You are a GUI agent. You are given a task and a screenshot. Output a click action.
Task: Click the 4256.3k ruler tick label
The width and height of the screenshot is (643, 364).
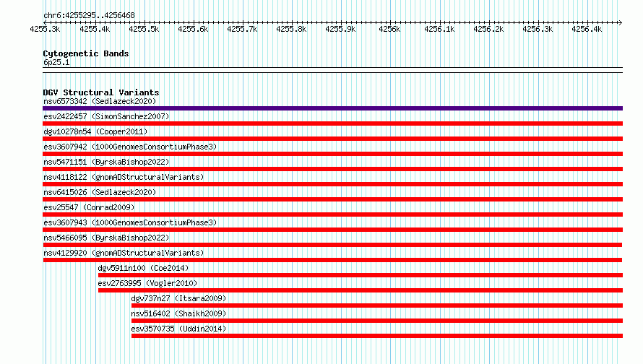click(538, 29)
